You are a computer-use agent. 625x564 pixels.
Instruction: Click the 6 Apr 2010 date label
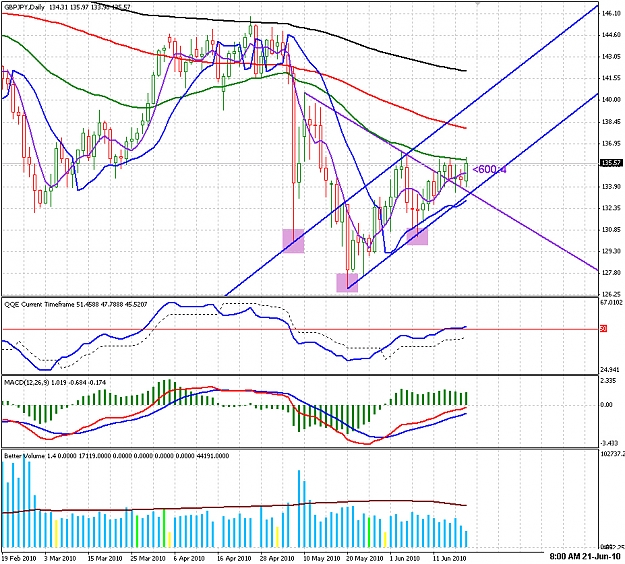[190, 558]
